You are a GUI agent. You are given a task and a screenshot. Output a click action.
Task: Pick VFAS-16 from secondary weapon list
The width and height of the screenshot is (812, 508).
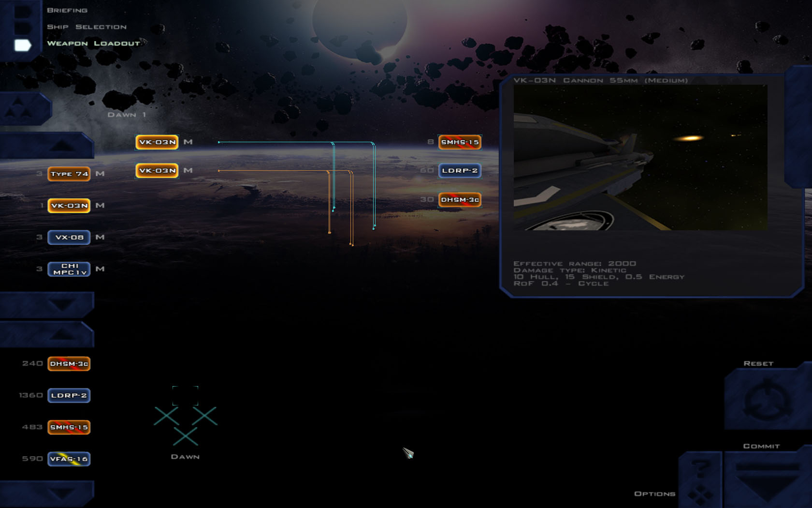coord(69,459)
